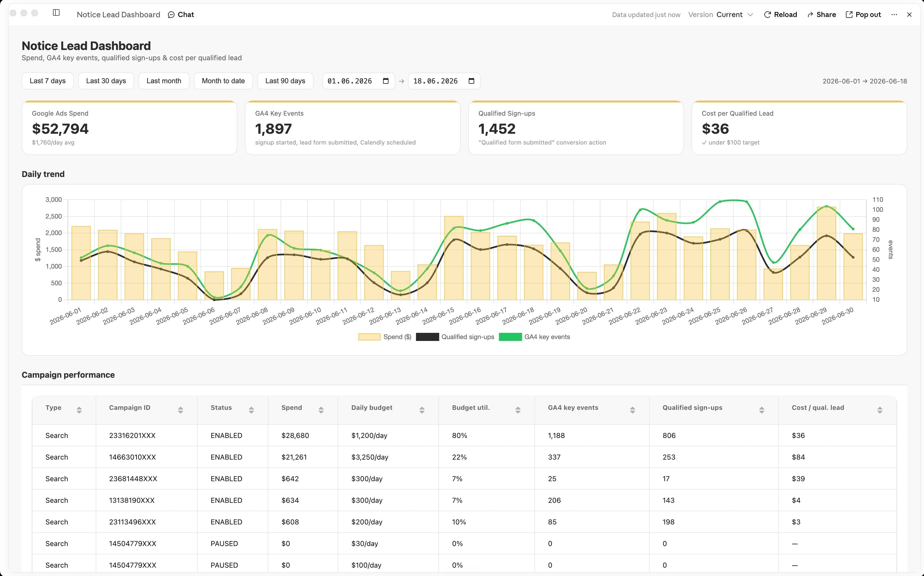Screen dimensions: 924x576
Task: Open the end date calendar picker icon
Action: tap(471, 81)
